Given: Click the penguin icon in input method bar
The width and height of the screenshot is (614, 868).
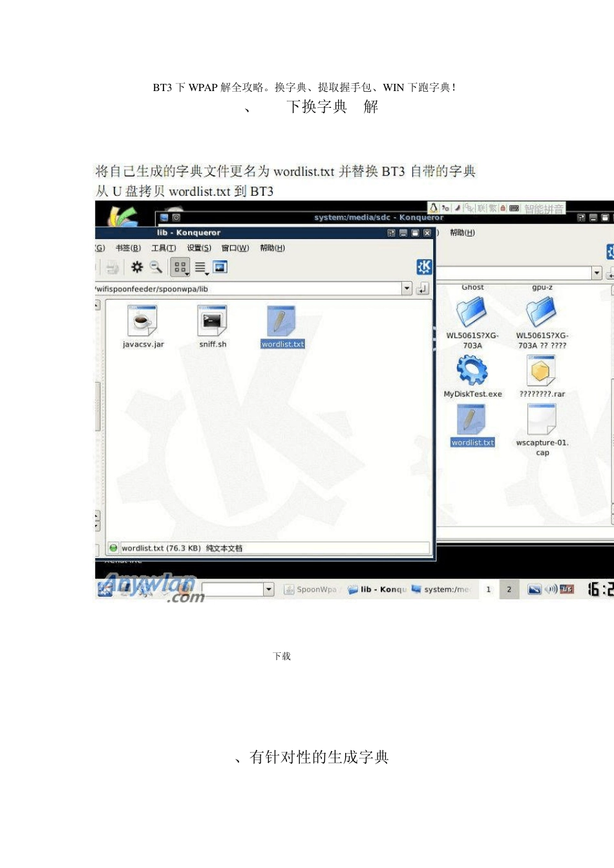Looking at the screenshot, I should click(434, 207).
